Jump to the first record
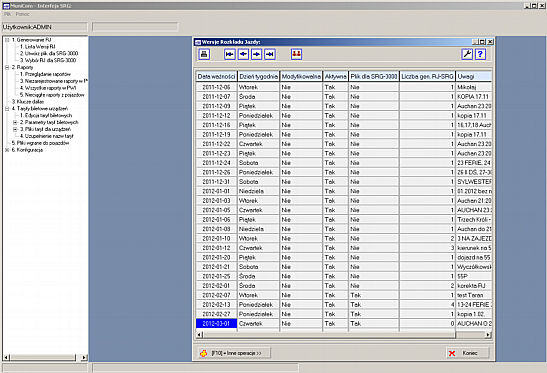 click(230, 54)
